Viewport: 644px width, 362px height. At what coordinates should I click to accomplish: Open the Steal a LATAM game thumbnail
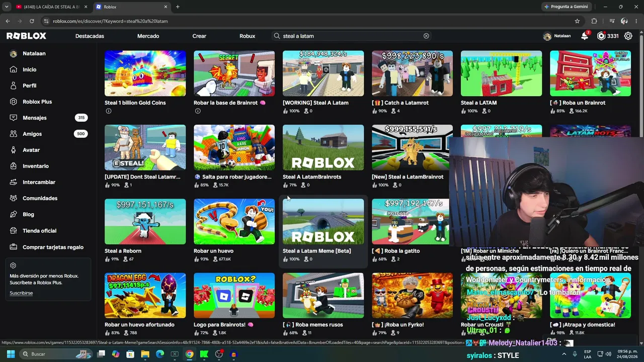point(501,73)
